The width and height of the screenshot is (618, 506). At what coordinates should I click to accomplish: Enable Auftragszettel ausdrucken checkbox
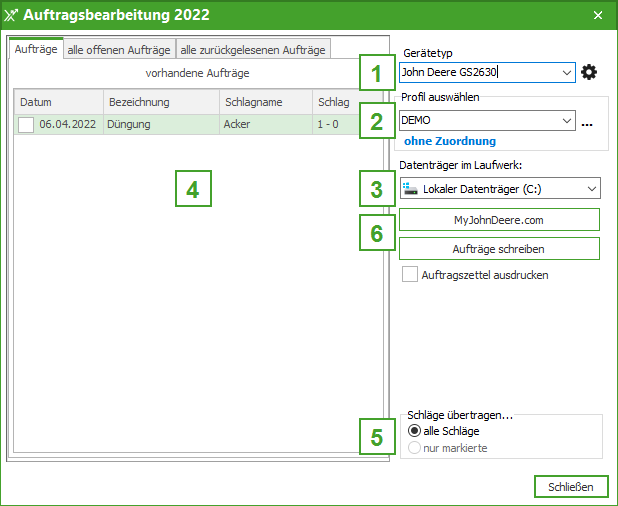pyautogui.click(x=410, y=274)
